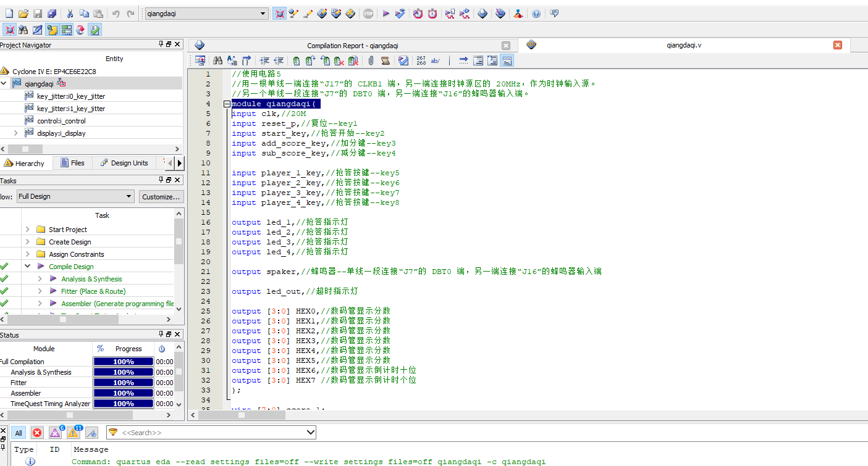Select the Hierarchy tab
868x466 pixels.
click(25, 163)
